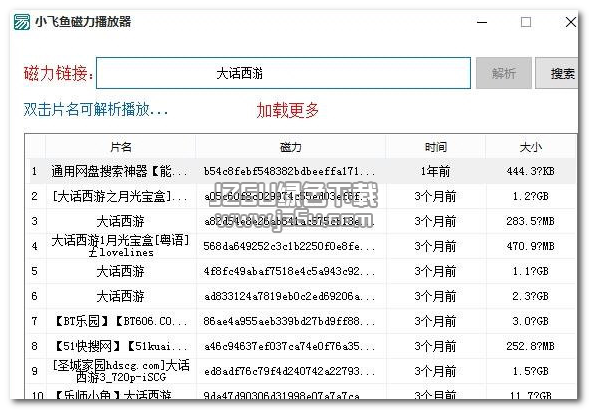Click magnet hash 568da649252c3c1b2250f0e8fe
The width and height of the screenshot is (589, 410).
pyautogui.click(x=290, y=246)
